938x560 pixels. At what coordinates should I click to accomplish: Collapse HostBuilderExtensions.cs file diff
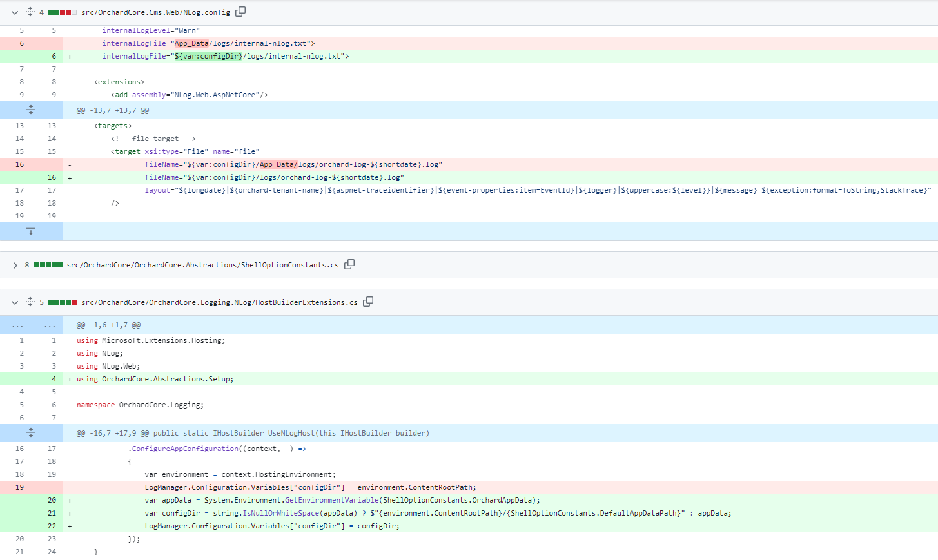[15, 302]
